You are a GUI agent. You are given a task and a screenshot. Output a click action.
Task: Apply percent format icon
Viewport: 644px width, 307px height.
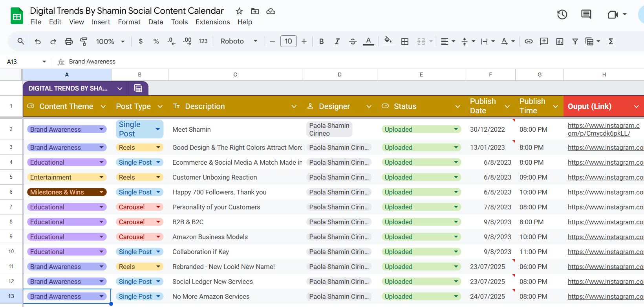[x=156, y=41]
